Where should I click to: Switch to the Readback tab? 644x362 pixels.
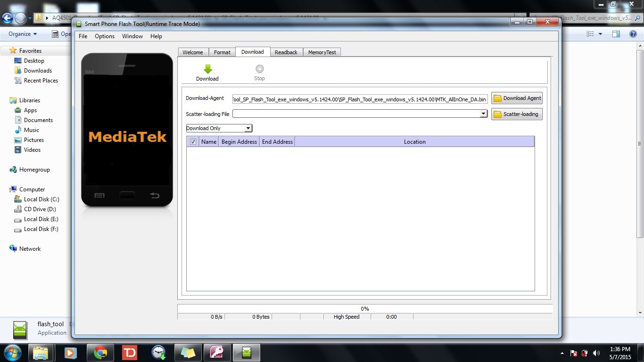coord(286,52)
